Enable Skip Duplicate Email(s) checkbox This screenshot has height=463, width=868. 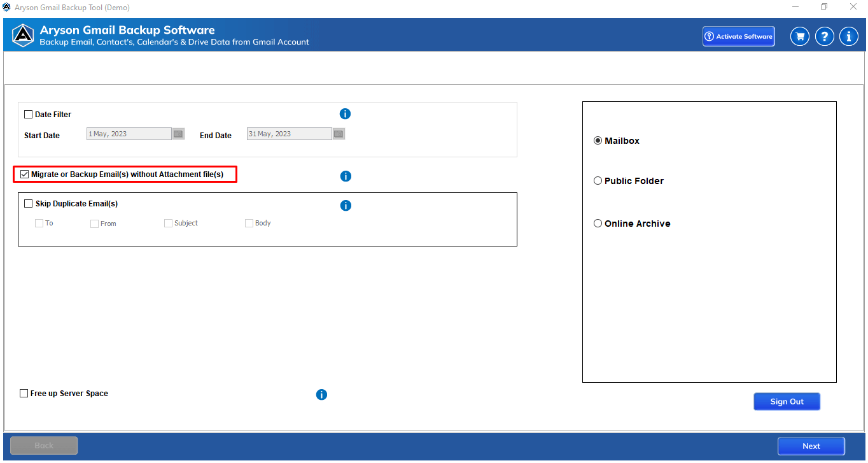coord(28,204)
